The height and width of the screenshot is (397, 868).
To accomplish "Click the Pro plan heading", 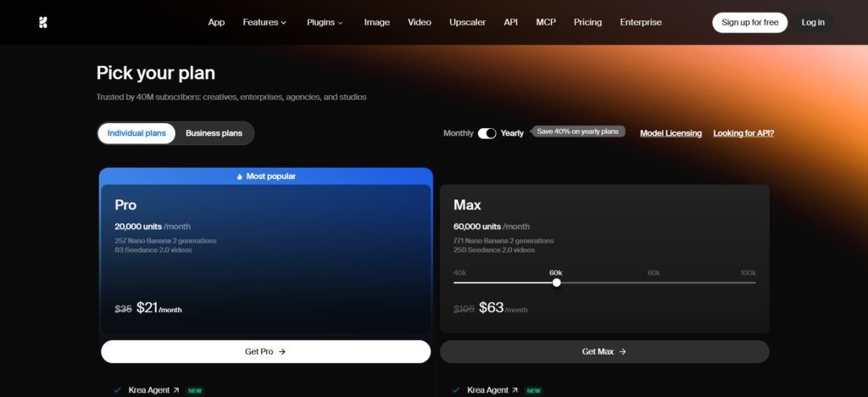I will pos(125,205).
